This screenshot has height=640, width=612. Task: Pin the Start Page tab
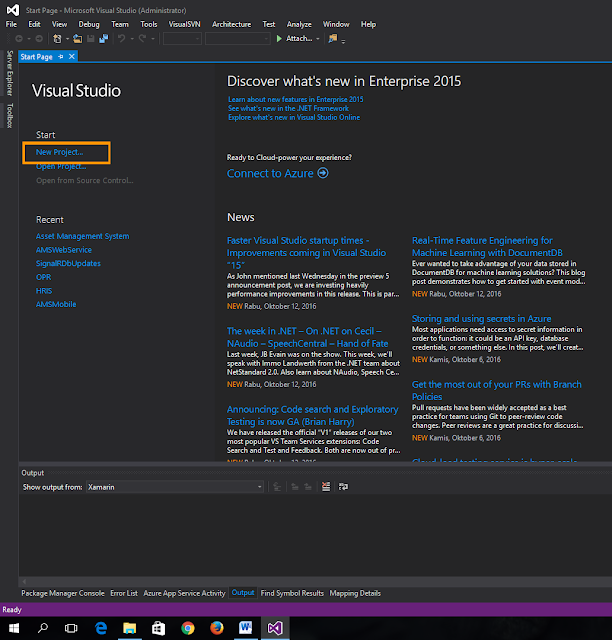[x=61, y=57]
